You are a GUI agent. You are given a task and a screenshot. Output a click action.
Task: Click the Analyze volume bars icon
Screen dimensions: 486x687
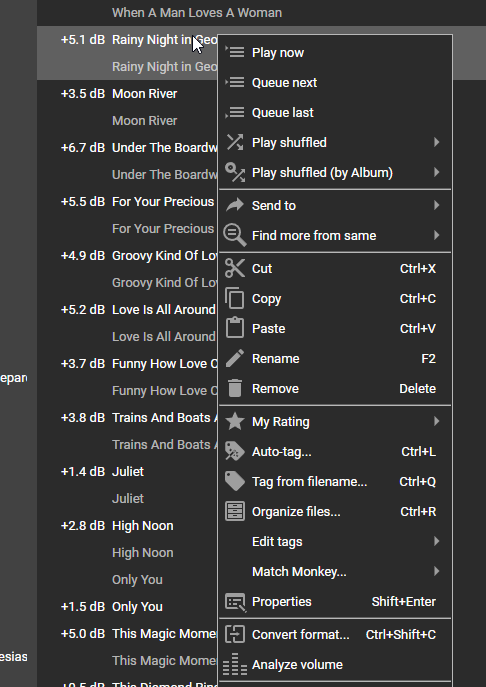point(235,665)
